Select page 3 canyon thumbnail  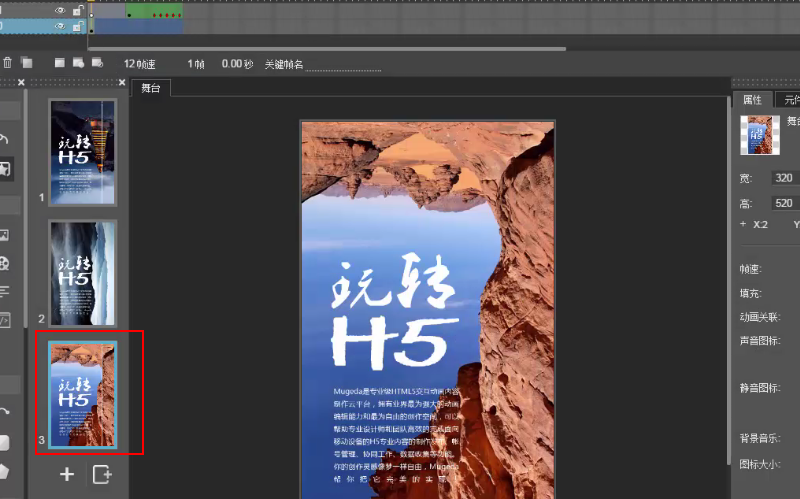(83, 394)
